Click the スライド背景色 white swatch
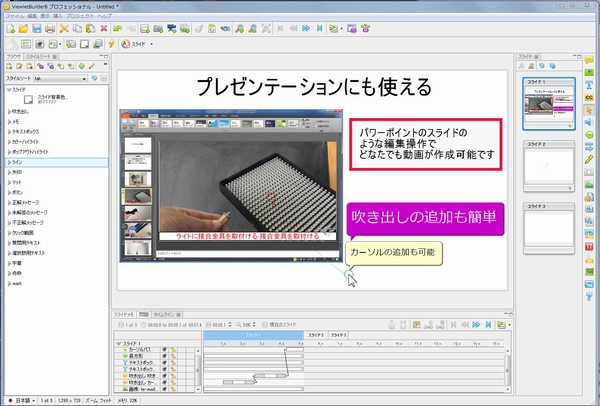 (x=28, y=99)
